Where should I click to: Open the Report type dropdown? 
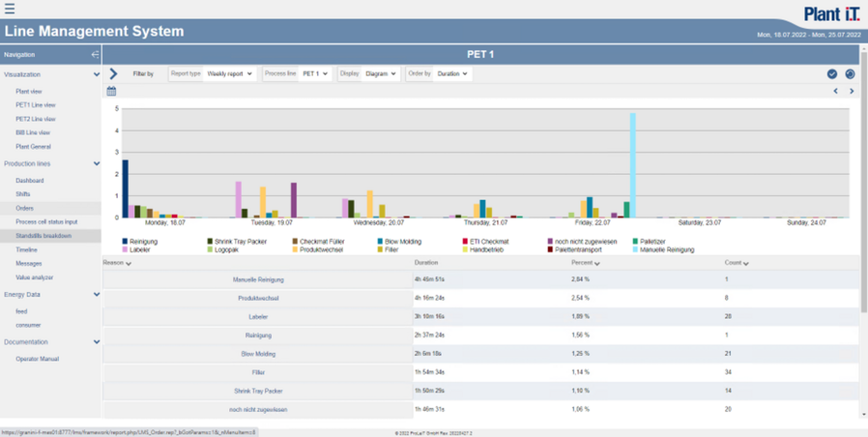pyautogui.click(x=229, y=74)
